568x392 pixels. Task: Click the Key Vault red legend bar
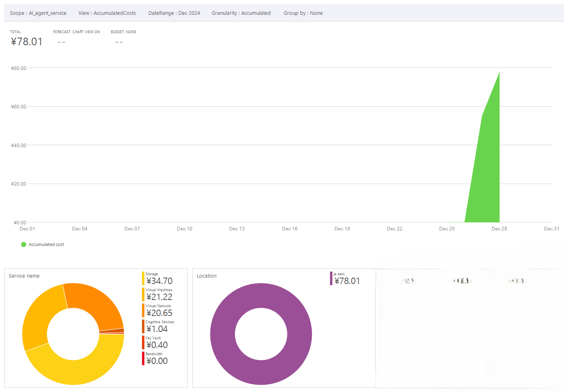point(143,341)
